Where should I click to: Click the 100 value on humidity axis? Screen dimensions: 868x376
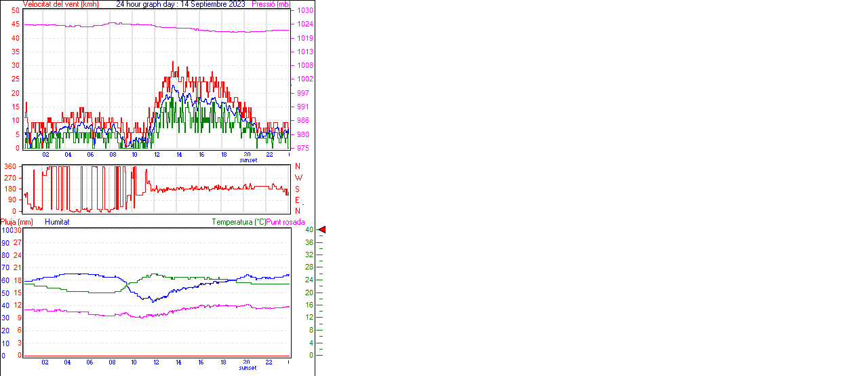tap(6, 230)
